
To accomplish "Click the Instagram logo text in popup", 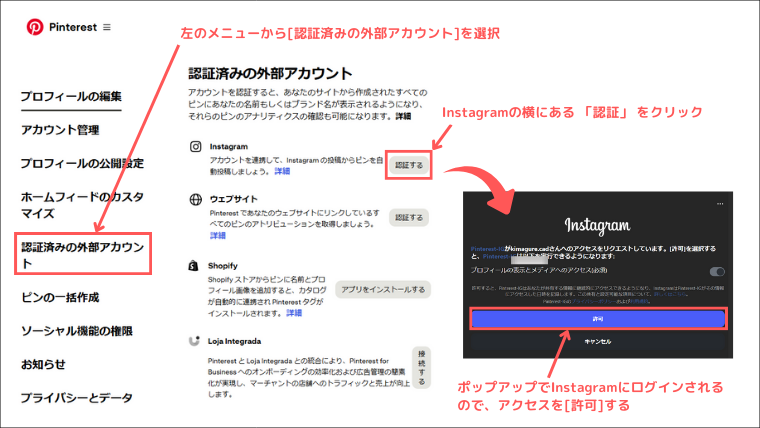I will pyautogui.click(x=598, y=225).
